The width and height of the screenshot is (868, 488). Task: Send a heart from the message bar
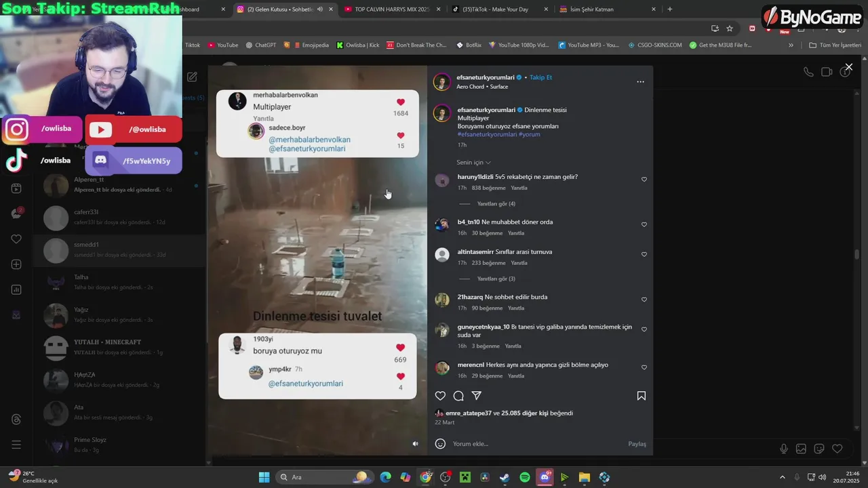[837, 449]
